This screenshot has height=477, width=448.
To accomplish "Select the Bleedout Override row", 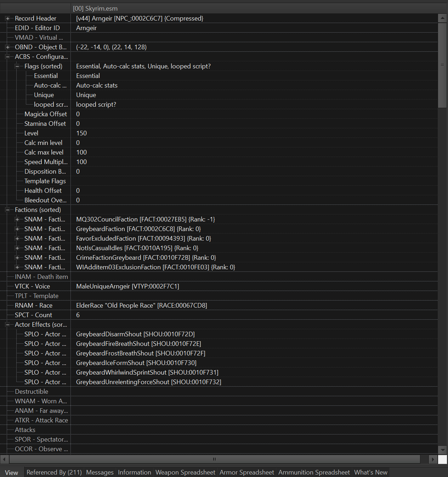I will pyautogui.click(x=219, y=200).
